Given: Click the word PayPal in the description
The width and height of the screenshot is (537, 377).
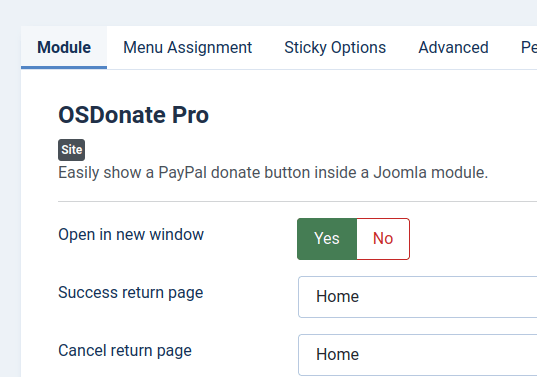Looking at the screenshot, I should 183,173.
